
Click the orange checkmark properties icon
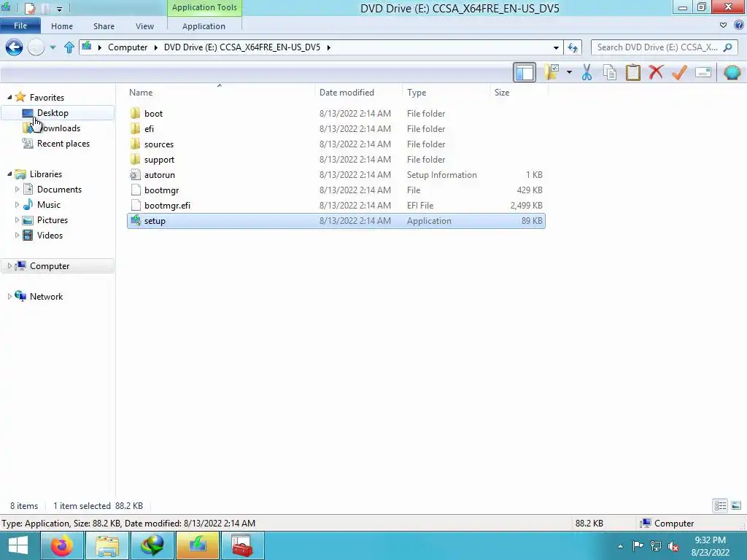click(x=679, y=72)
